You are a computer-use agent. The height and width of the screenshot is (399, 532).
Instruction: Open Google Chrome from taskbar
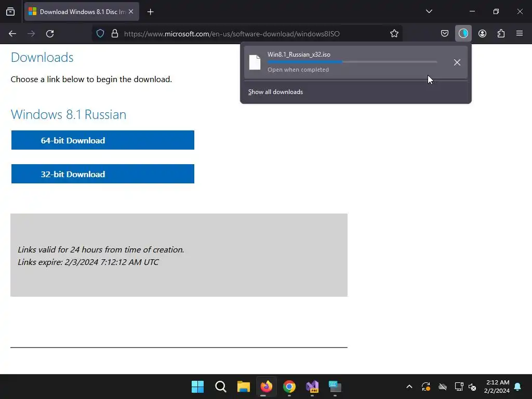point(289,387)
